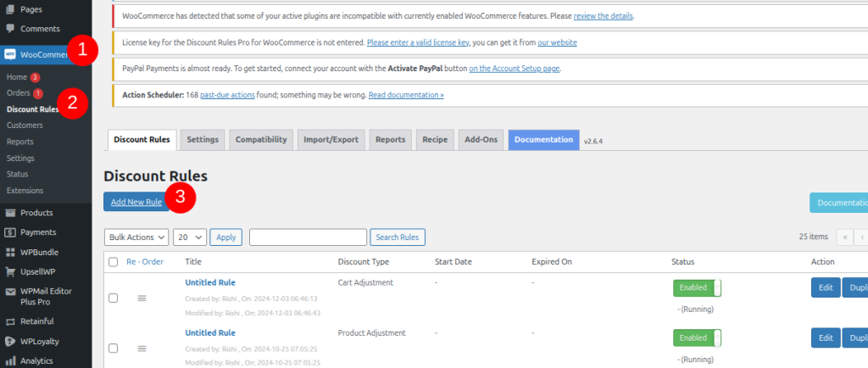Open rules-per-page dropdown showing 20
This screenshot has height=368, width=868.
[x=190, y=237]
